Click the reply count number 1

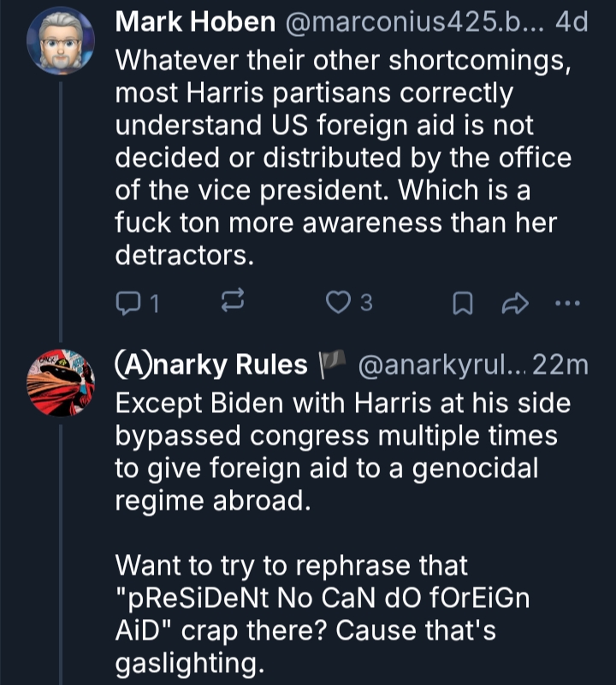pos(153,303)
